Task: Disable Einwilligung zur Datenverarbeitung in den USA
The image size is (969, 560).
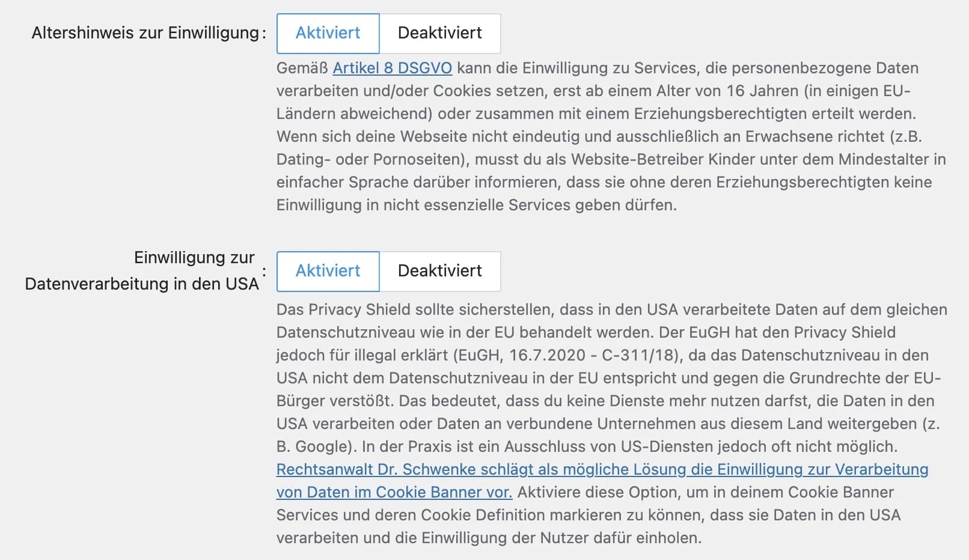Action: coord(439,272)
